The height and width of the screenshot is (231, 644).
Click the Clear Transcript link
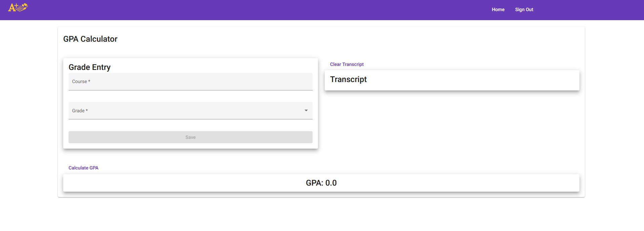click(x=347, y=64)
